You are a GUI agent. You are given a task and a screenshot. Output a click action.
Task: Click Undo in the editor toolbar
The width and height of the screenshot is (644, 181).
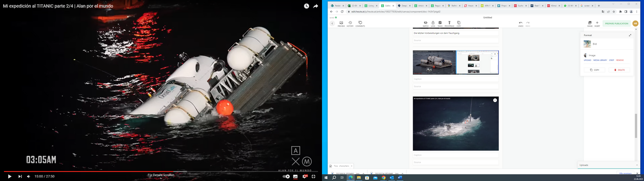520,24
